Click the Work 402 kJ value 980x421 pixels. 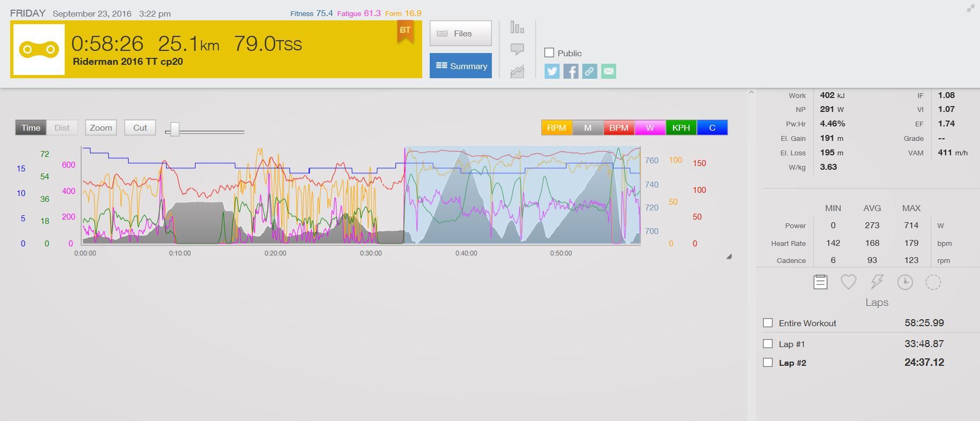click(x=832, y=95)
